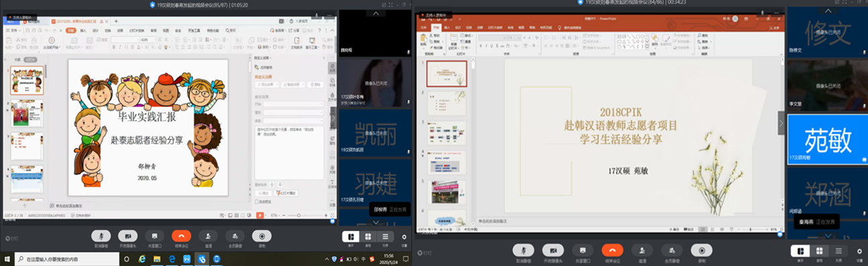
Task: End the left meeting with the red hang-up button
Action: coord(181,235)
